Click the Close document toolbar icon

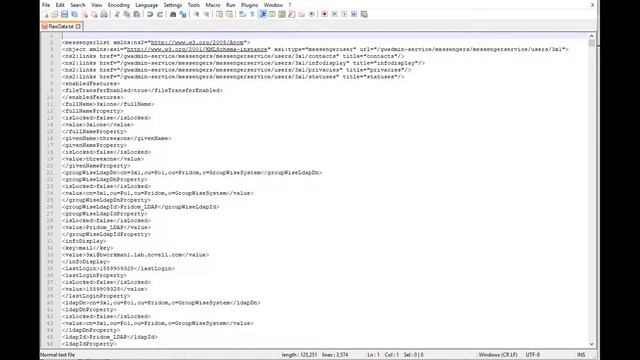[84, 14]
